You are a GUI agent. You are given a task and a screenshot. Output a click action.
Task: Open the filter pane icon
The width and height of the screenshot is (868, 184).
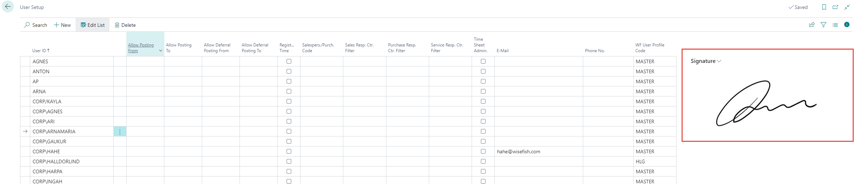[x=823, y=25]
